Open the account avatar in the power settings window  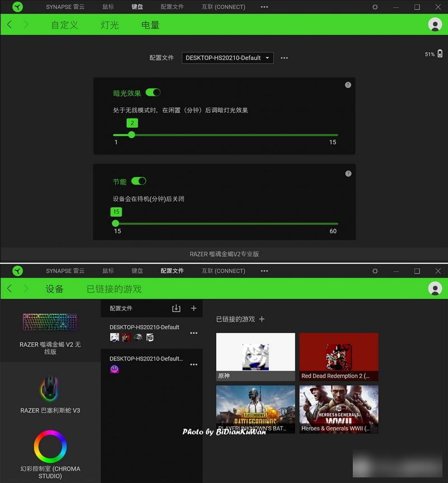click(x=435, y=24)
